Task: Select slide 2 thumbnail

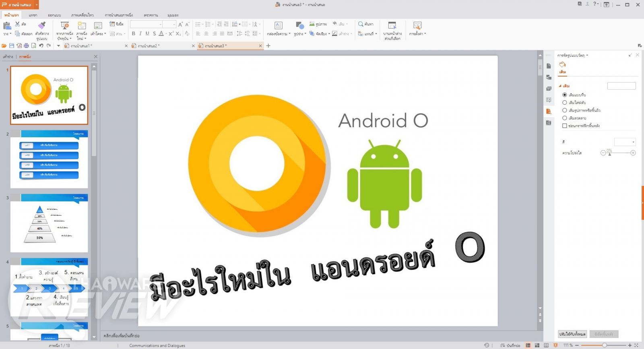Action: click(x=49, y=159)
